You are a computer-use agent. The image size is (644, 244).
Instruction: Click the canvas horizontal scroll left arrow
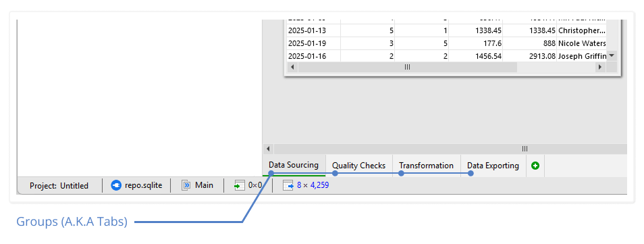tap(268, 149)
